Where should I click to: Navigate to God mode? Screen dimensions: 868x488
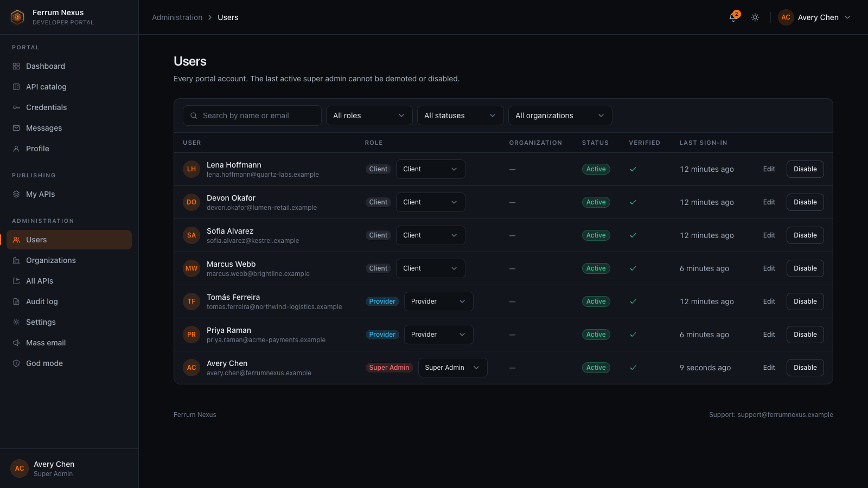tap(69, 363)
